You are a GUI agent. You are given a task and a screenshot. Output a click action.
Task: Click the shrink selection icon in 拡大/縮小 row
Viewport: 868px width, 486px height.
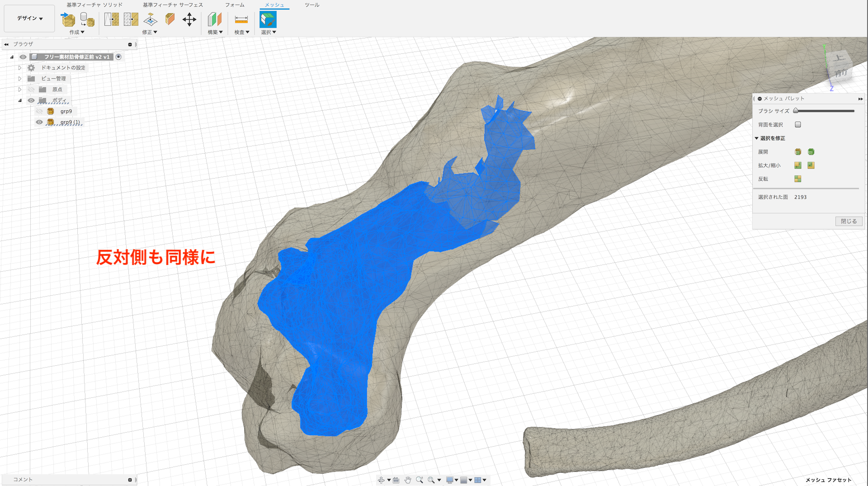click(x=811, y=165)
